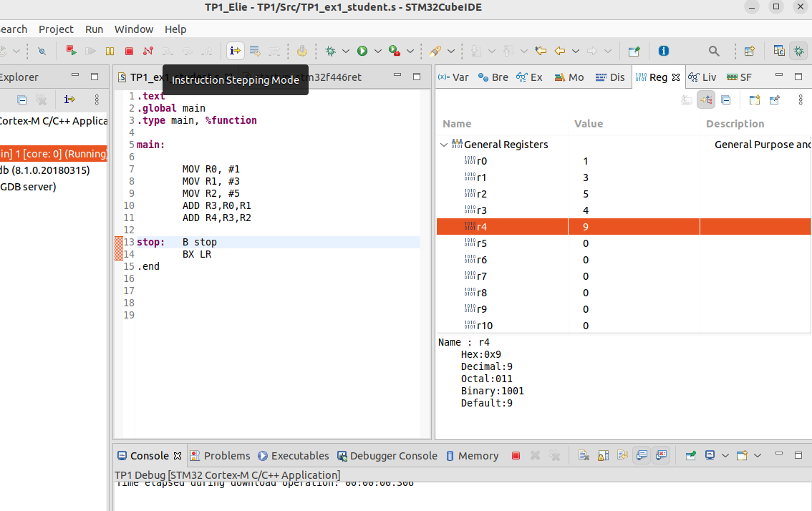The width and height of the screenshot is (812, 511).
Task: Toggle the Debug perspective button
Action: [x=798, y=51]
